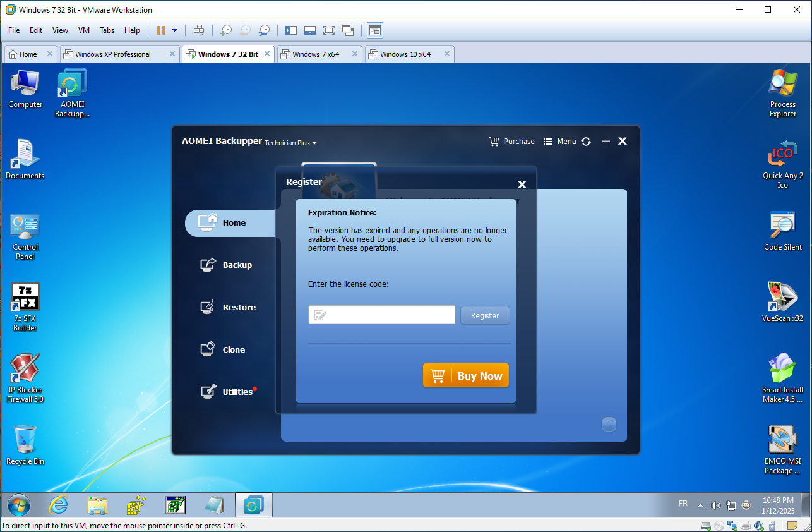Open the VM menu
The width and height of the screenshot is (812, 532).
coord(84,30)
